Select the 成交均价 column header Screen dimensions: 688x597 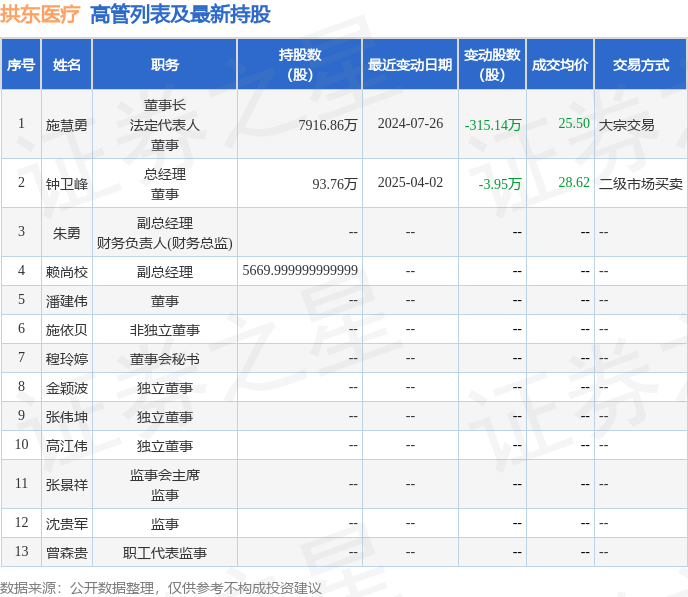point(560,64)
